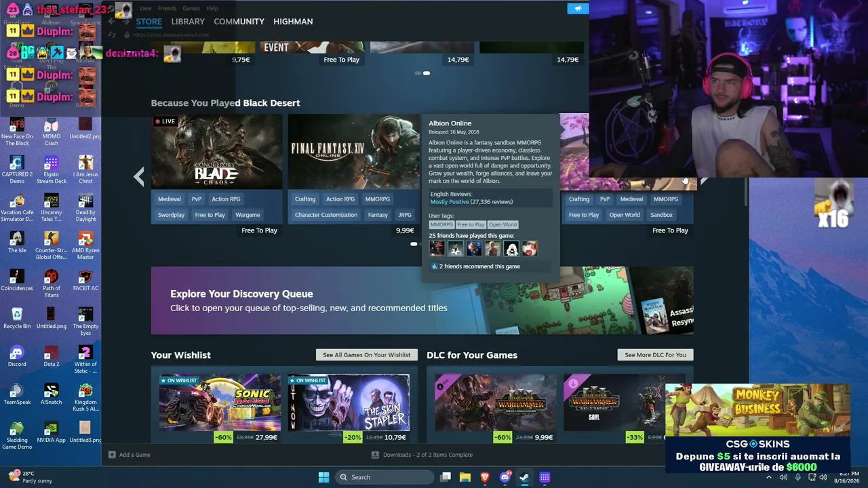The height and width of the screenshot is (488, 868).
Task: Open Downloads status at the bottom of Steam
Action: [x=422, y=455]
